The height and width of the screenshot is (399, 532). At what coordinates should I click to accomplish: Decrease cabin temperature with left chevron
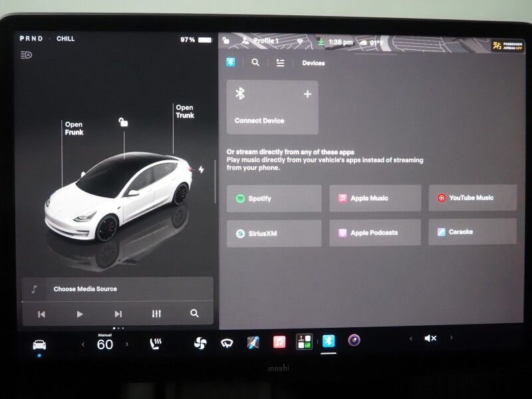click(83, 344)
